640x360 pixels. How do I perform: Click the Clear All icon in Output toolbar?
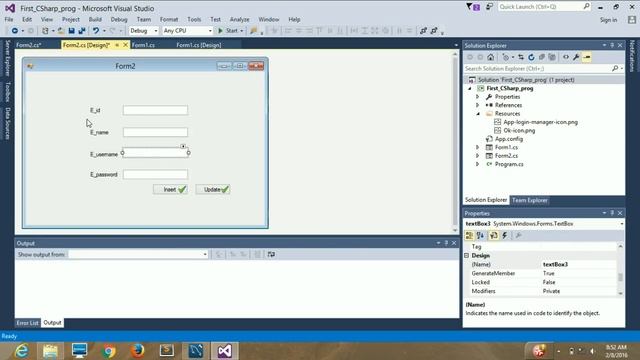coord(258,254)
